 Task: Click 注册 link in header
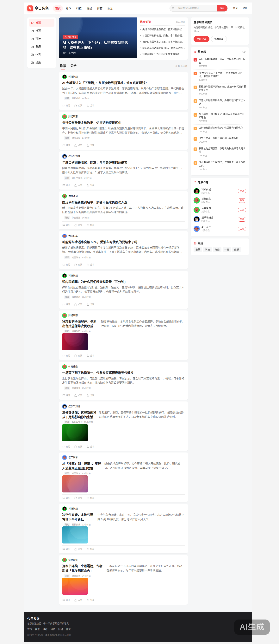click(245, 8)
